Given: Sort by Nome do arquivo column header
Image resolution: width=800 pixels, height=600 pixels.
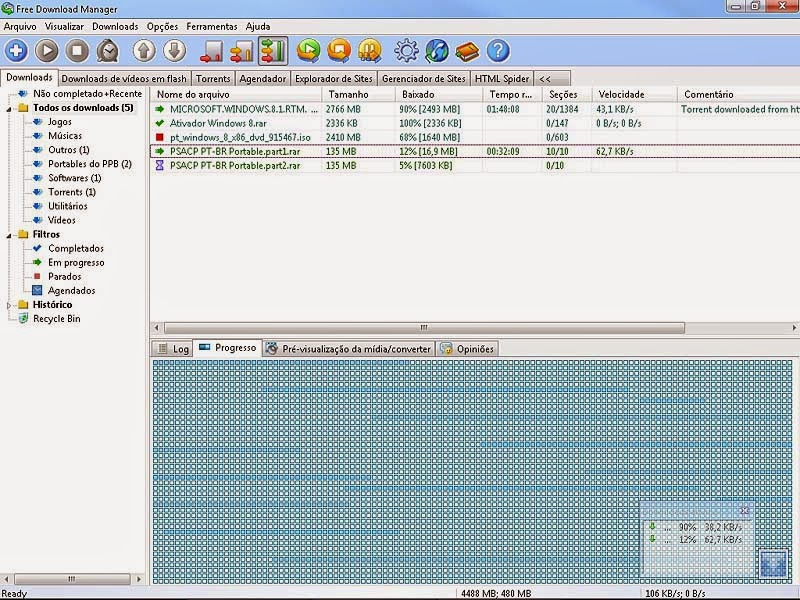Looking at the screenshot, I should 236,94.
